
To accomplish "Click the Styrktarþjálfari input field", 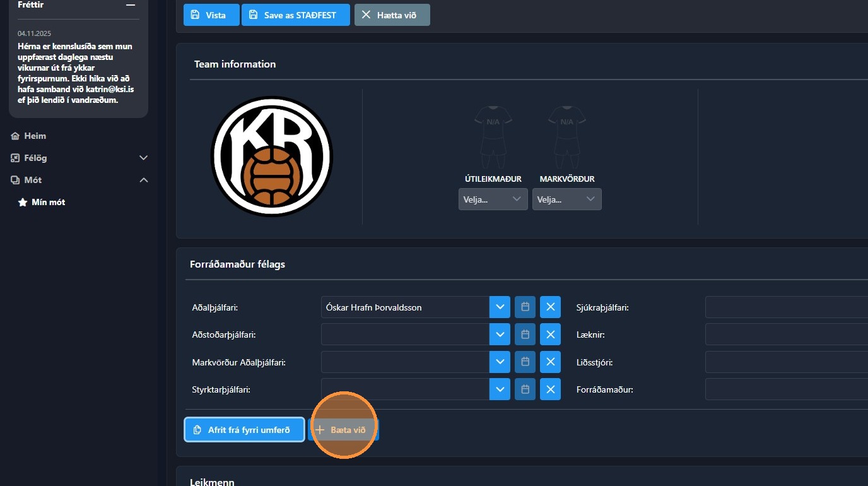I will point(405,389).
